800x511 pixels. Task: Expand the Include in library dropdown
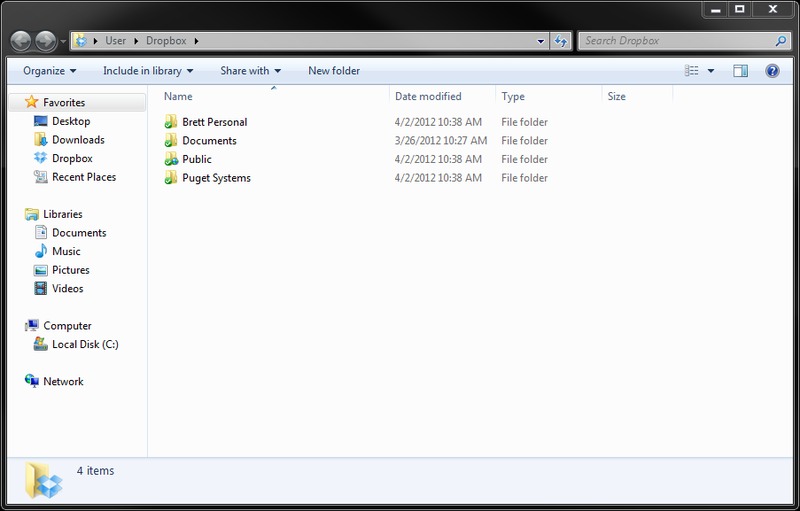pyautogui.click(x=148, y=71)
